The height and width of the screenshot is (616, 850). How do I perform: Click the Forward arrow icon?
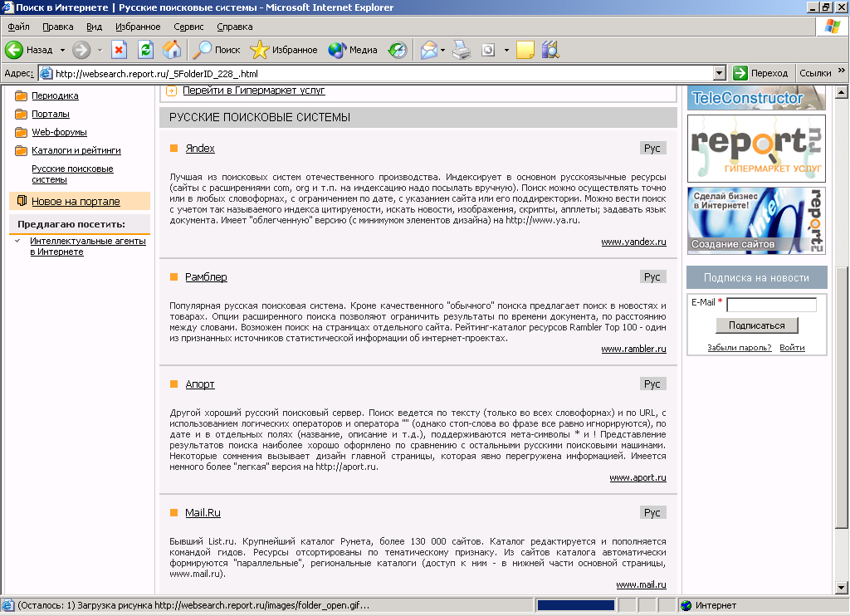(x=81, y=50)
